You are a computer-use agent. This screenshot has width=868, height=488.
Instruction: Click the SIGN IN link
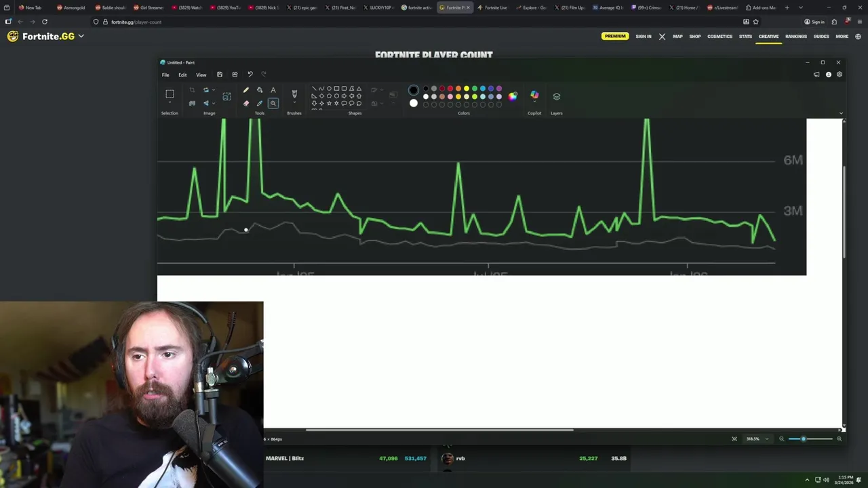tap(644, 37)
